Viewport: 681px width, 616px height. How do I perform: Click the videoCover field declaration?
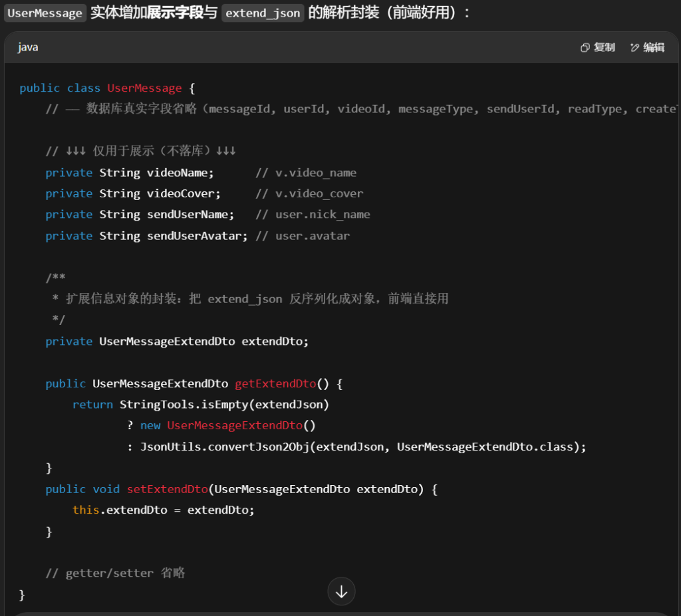pyautogui.click(x=184, y=194)
